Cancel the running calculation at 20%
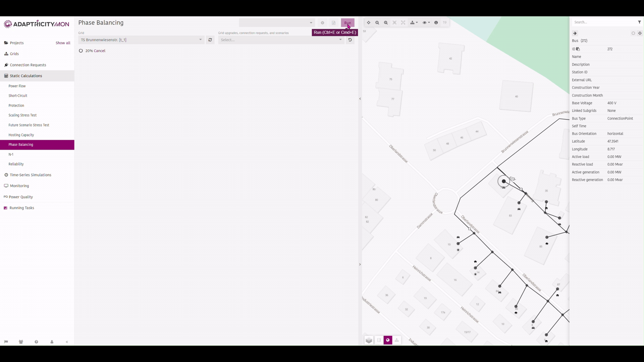644x362 pixels. [99, 51]
